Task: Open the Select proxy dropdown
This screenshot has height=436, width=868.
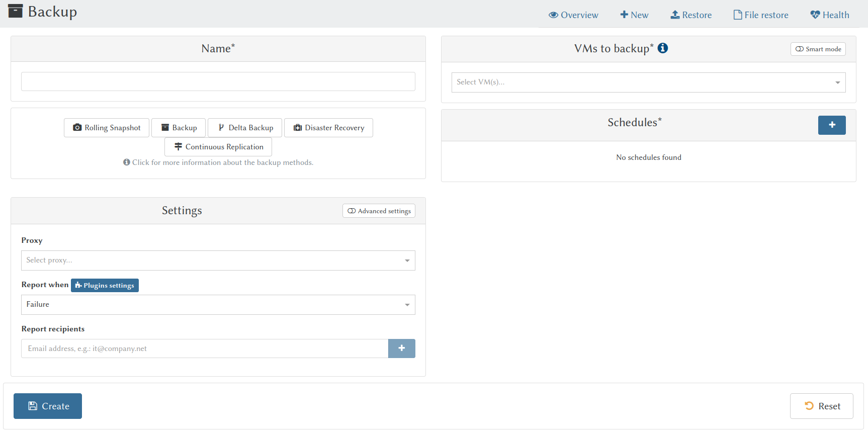Action: pos(218,260)
